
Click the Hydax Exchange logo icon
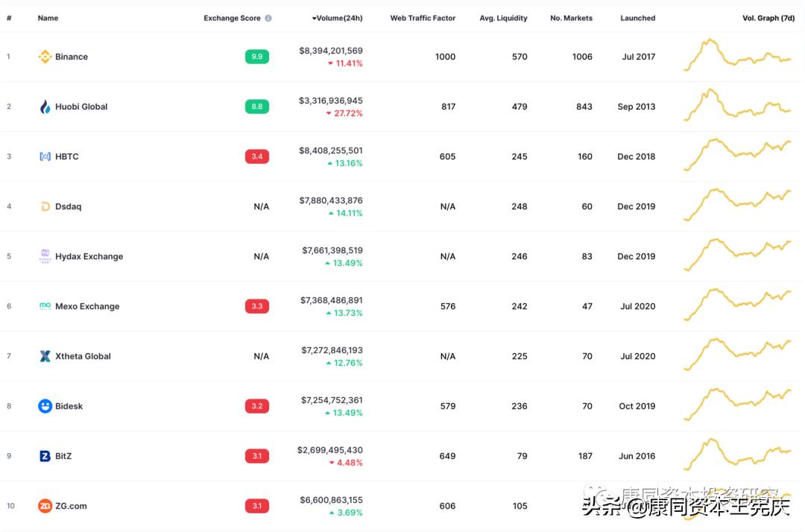pyautogui.click(x=45, y=256)
